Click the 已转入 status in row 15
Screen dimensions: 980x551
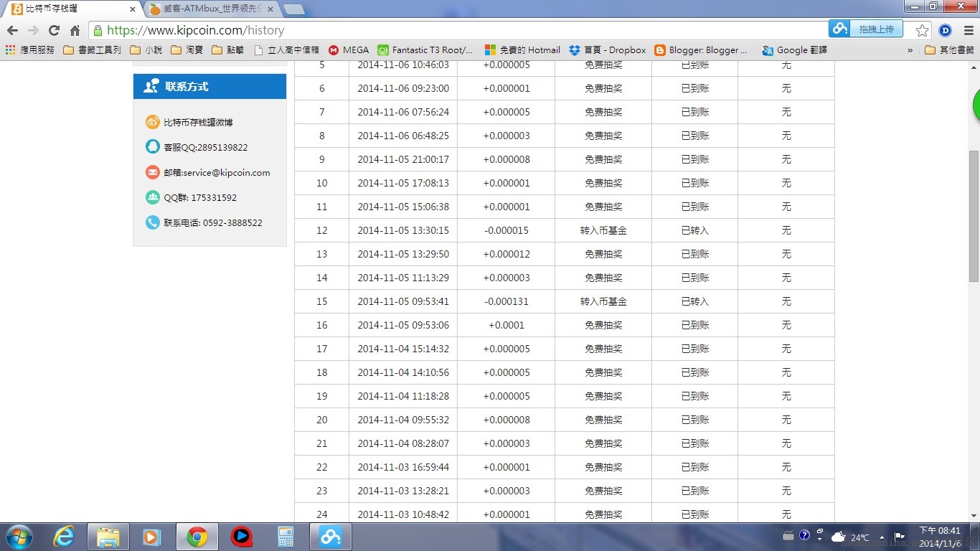tap(694, 301)
